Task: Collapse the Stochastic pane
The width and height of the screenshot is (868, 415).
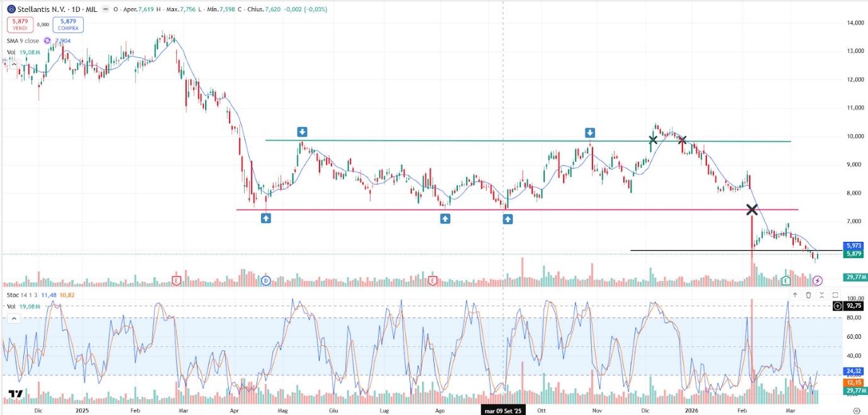Action: click(821, 295)
